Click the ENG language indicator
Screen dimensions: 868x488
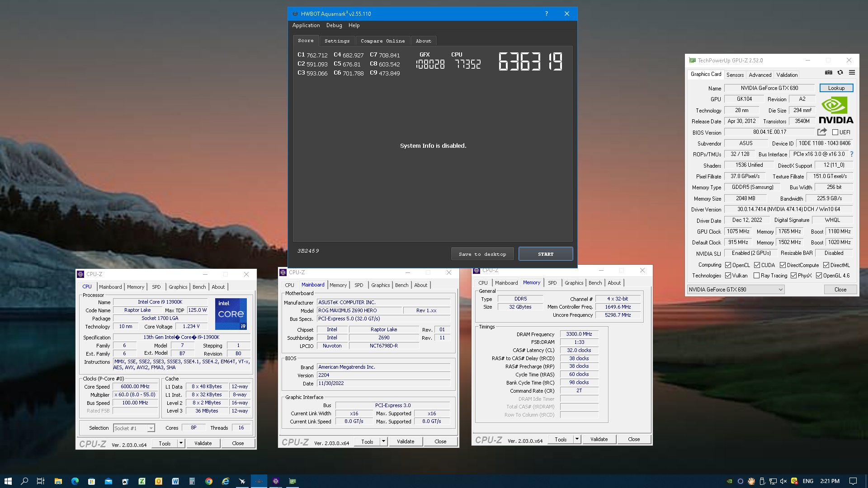coord(808,481)
